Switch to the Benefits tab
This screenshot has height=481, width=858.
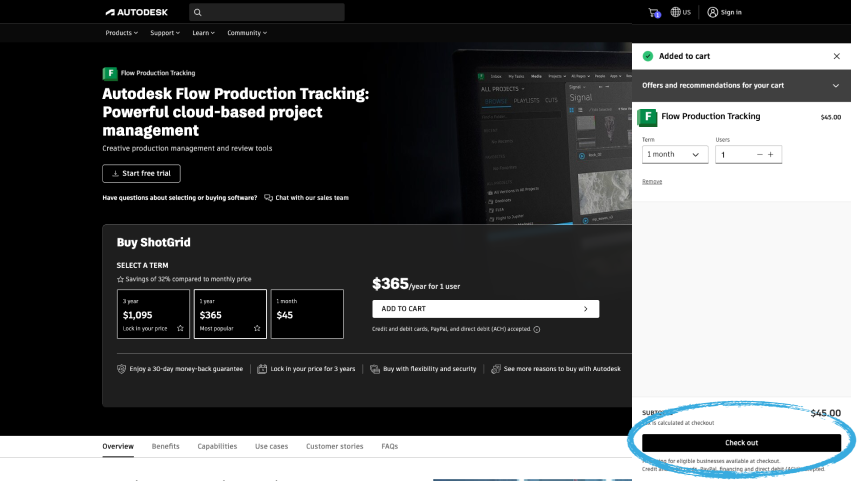pyautogui.click(x=165, y=447)
